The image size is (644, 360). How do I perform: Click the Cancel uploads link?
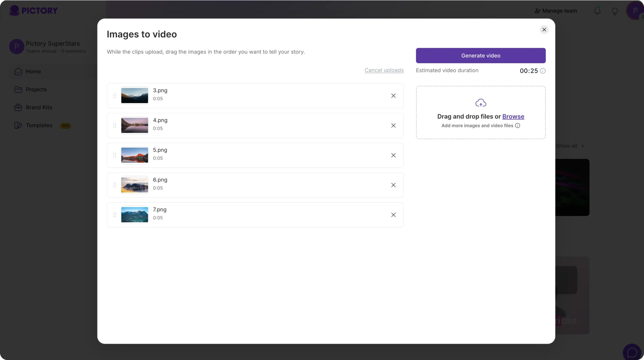pos(384,70)
